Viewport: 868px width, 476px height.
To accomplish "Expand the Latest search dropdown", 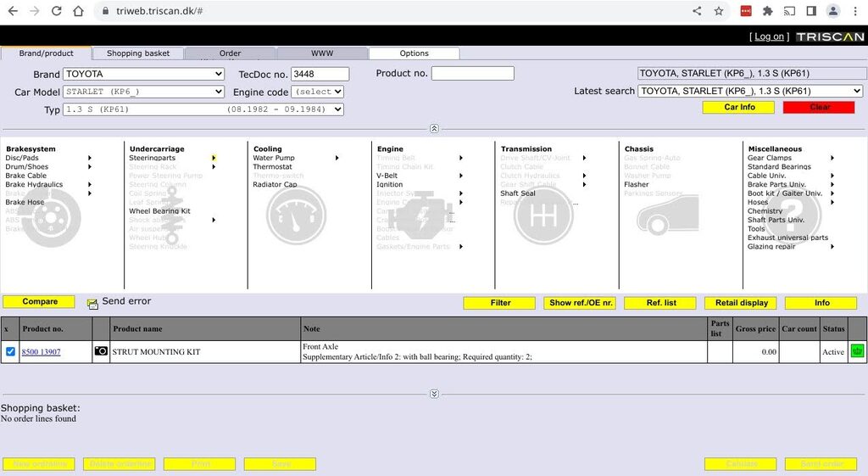I will [750, 91].
